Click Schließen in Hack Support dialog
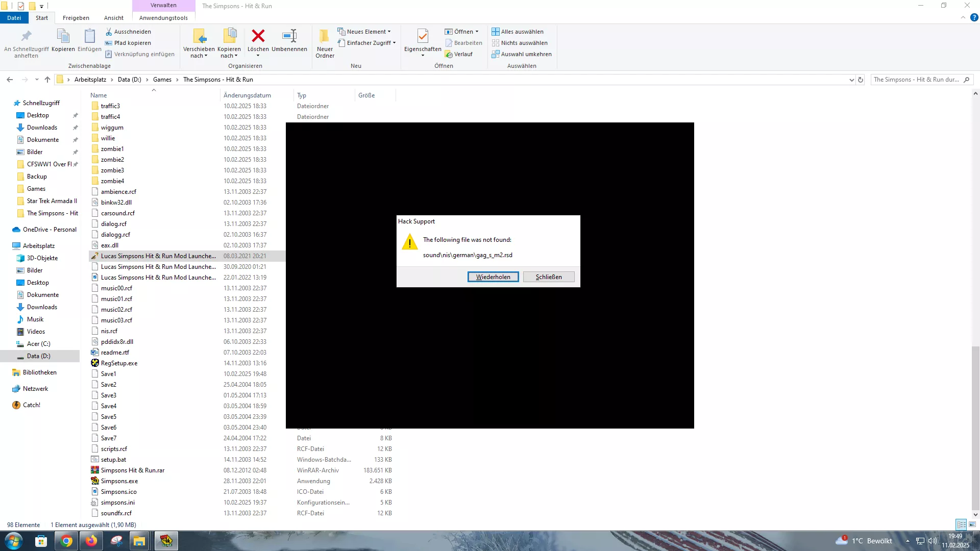 pyautogui.click(x=549, y=277)
